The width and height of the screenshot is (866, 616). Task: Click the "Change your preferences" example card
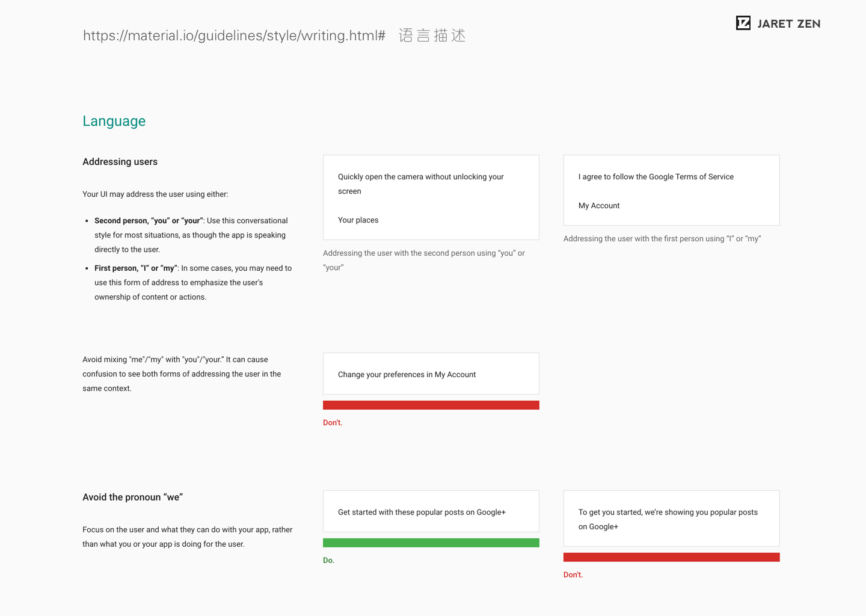(431, 374)
